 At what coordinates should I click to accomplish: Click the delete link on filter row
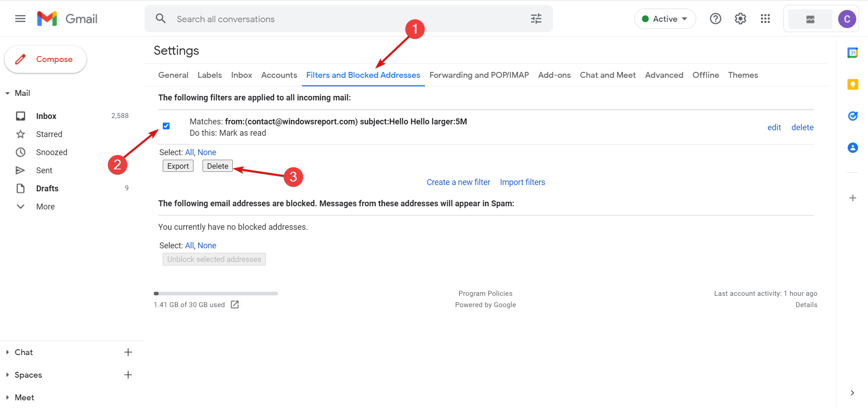pyautogui.click(x=802, y=128)
